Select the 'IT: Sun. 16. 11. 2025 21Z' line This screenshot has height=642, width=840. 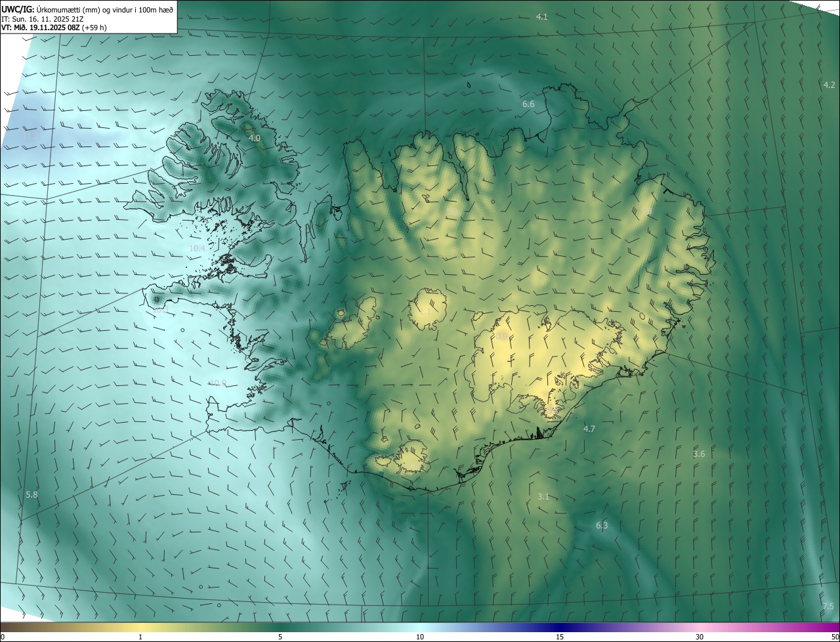[x=41, y=19]
